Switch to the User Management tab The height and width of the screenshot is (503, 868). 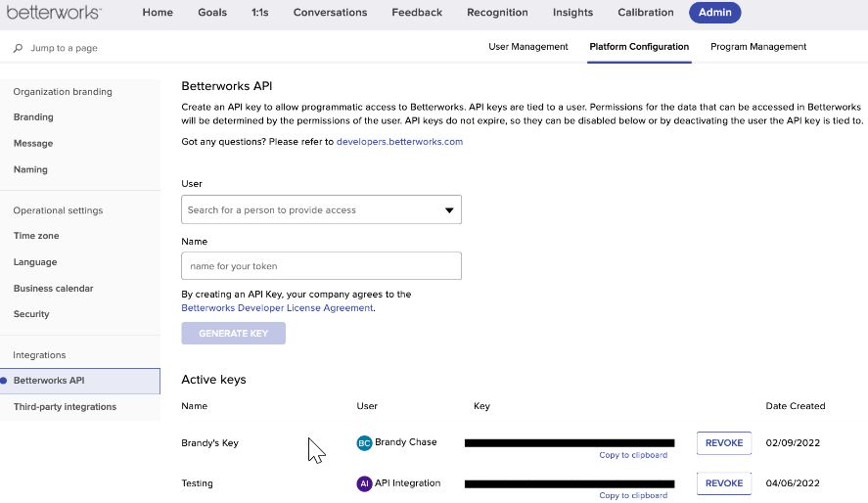pos(528,47)
